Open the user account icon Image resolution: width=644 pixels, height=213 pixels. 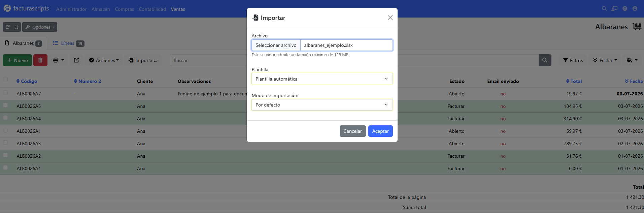pyautogui.click(x=635, y=8)
